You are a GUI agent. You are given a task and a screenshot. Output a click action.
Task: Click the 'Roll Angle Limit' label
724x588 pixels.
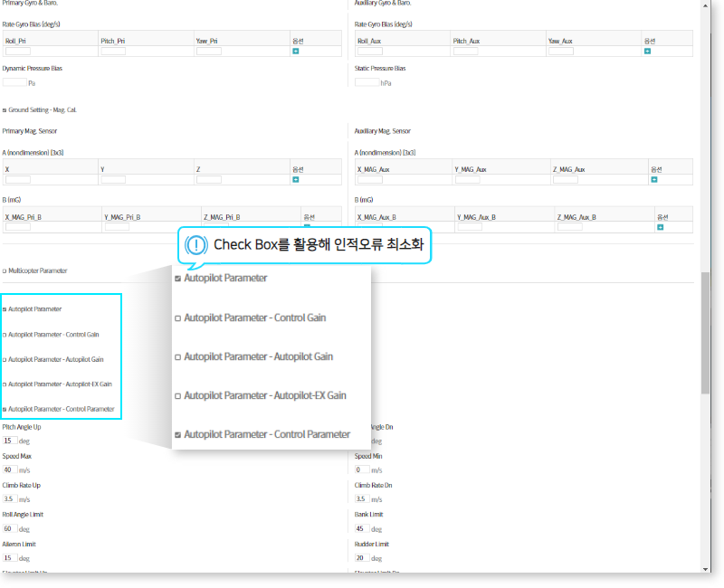pos(23,514)
